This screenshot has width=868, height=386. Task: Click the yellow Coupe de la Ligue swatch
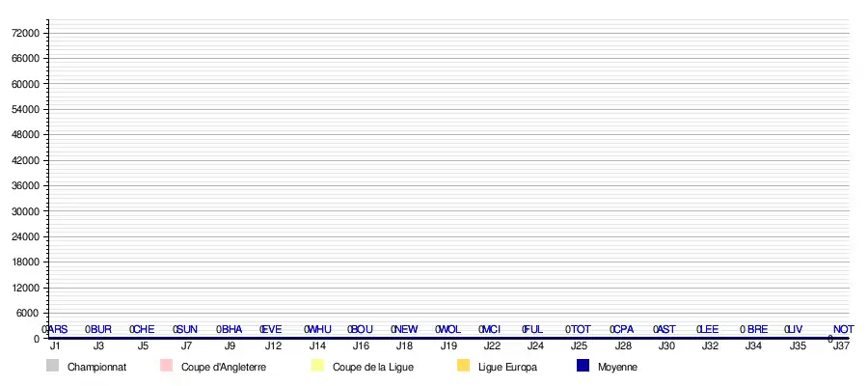[x=317, y=366]
